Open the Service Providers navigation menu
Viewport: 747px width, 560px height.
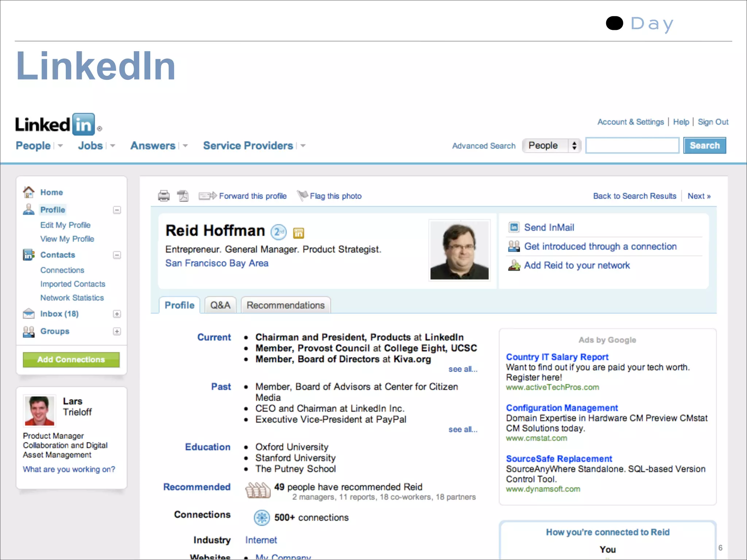pyautogui.click(x=248, y=145)
